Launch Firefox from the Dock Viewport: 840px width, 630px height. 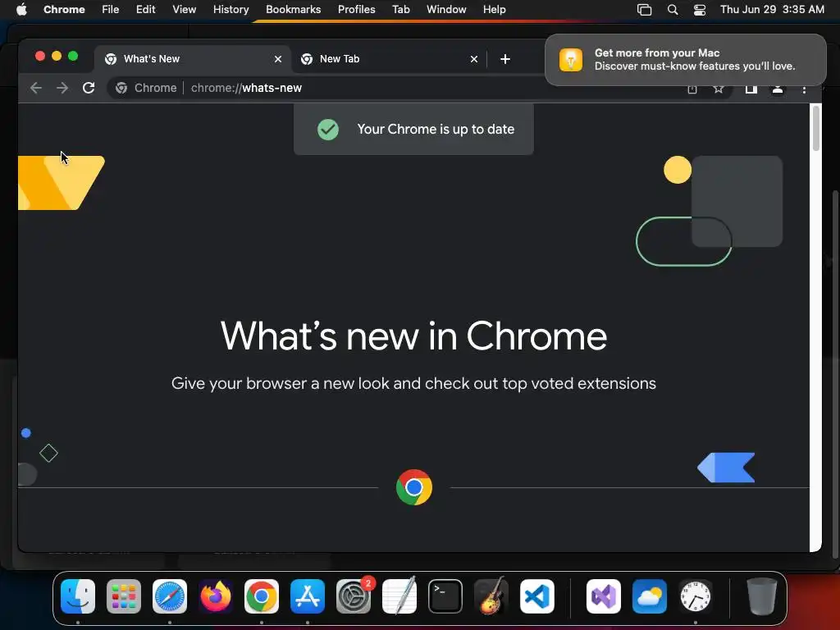(216, 596)
